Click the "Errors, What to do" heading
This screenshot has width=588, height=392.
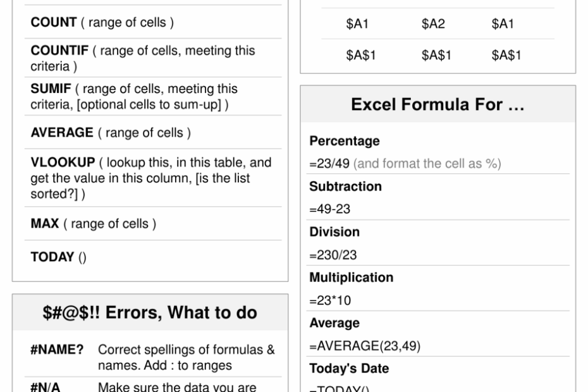tap(150, 312)
